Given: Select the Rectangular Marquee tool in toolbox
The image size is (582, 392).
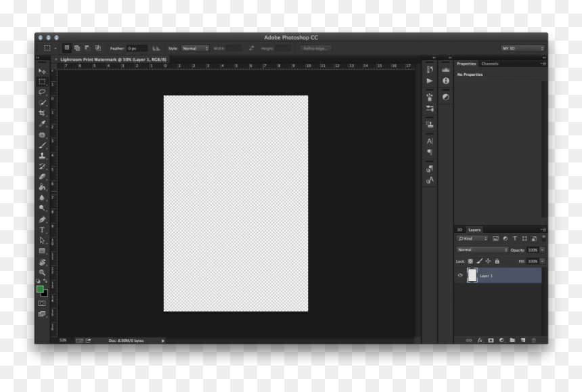Looking at the screenshot, I should (x=43, y=82).
